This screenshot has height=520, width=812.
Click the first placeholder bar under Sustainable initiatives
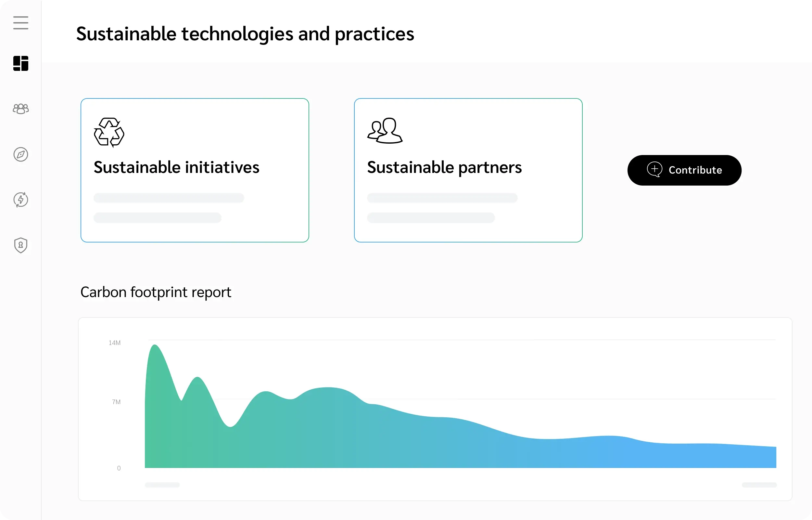click(169, 198)
